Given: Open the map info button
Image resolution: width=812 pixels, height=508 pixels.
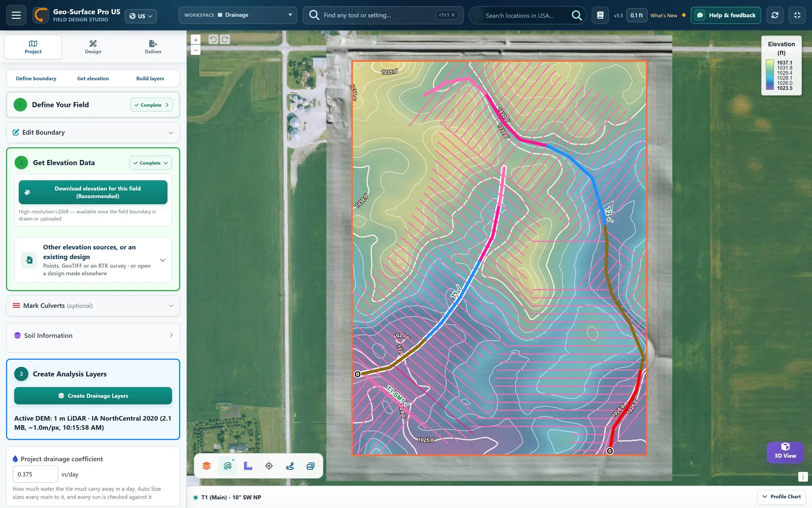Looking at the screenshot, I should point(803,477).
